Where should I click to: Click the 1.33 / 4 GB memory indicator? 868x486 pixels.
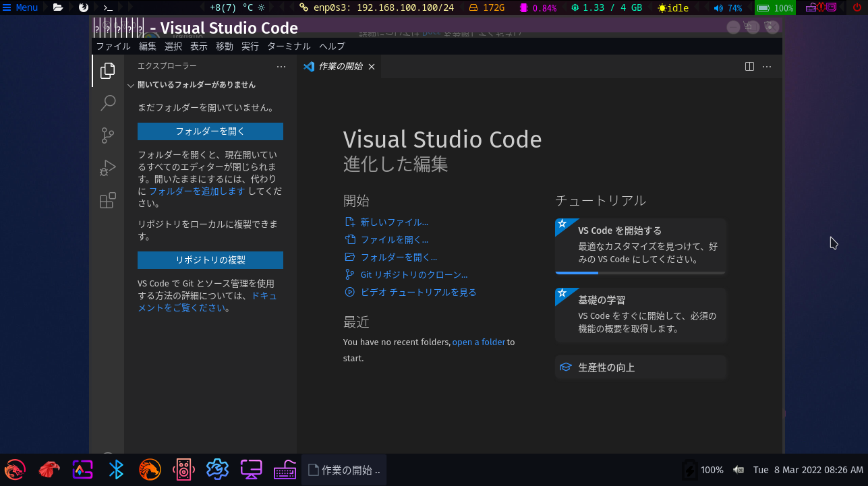pos(606,7)
